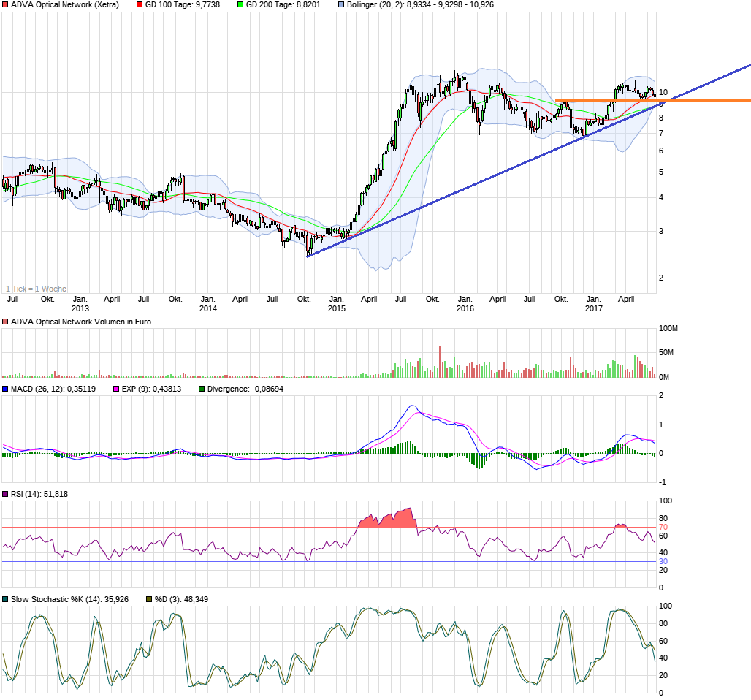Image resolution: width=751 pixels, height=700 pixels.
Task: Select the 2015 year label on time axis
Action: (336, 308)
